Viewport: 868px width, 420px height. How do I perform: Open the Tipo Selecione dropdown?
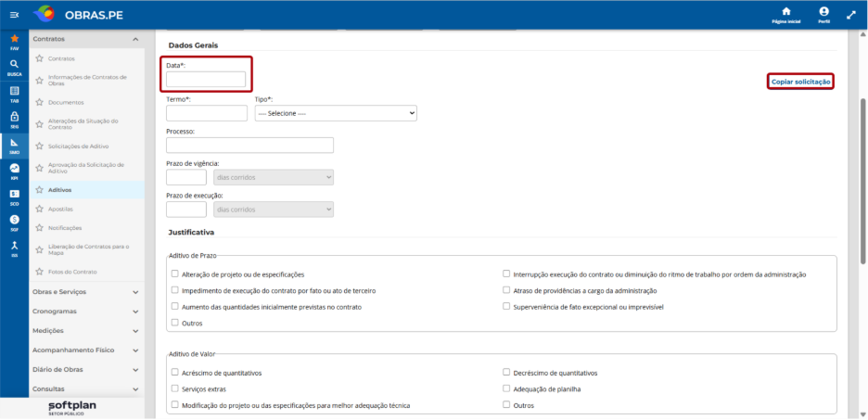pos(336,113)
